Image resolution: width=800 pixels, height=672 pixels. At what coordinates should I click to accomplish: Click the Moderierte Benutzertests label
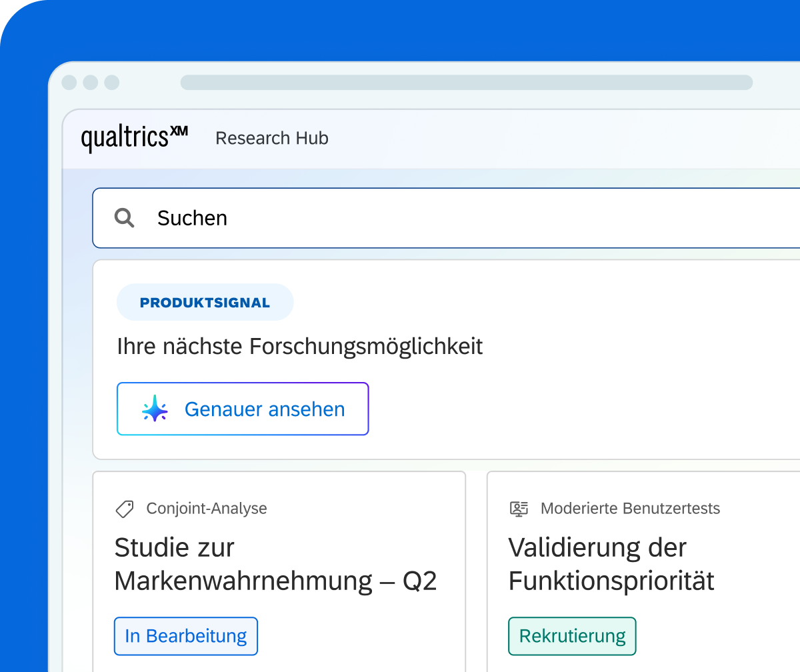630,509
